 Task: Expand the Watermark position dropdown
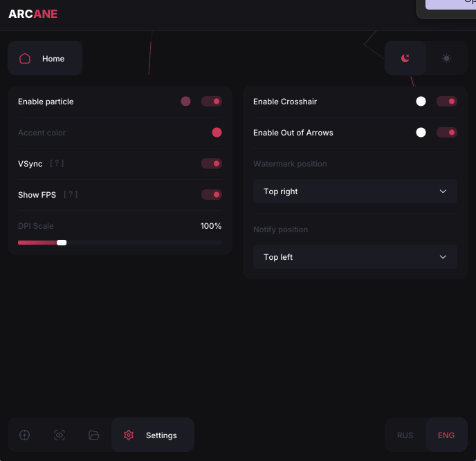[355, 191]
